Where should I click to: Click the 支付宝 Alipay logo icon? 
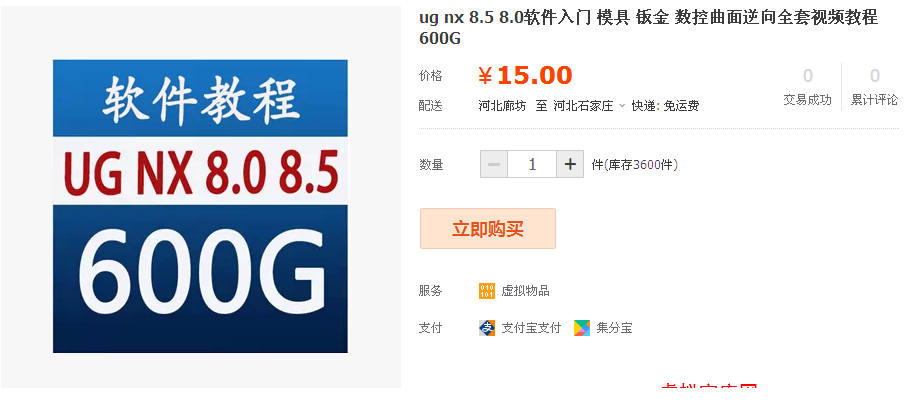[x=487, y=328]
